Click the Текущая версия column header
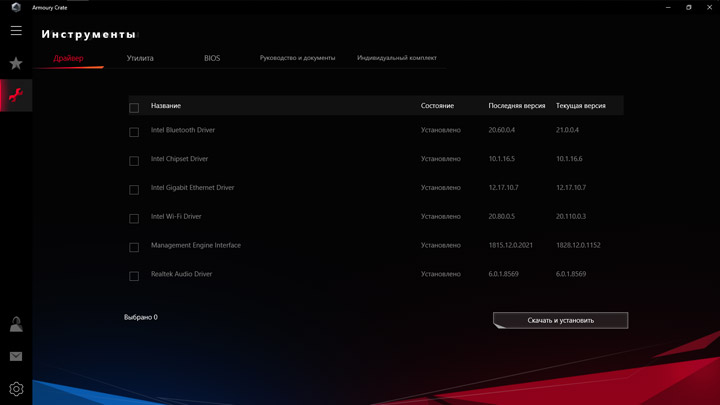The height and width of the screenshot is (405, 720). [580, 106]
